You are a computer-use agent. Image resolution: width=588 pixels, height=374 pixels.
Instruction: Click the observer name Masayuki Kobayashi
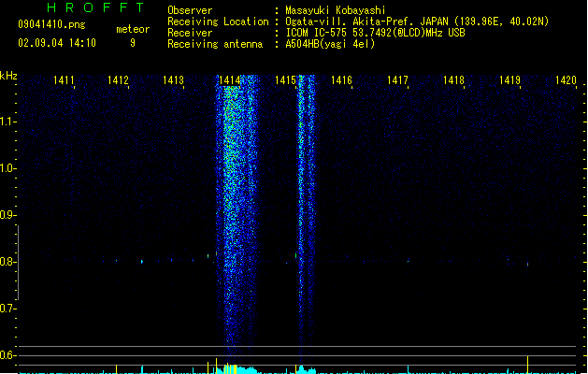pos(335,10)
